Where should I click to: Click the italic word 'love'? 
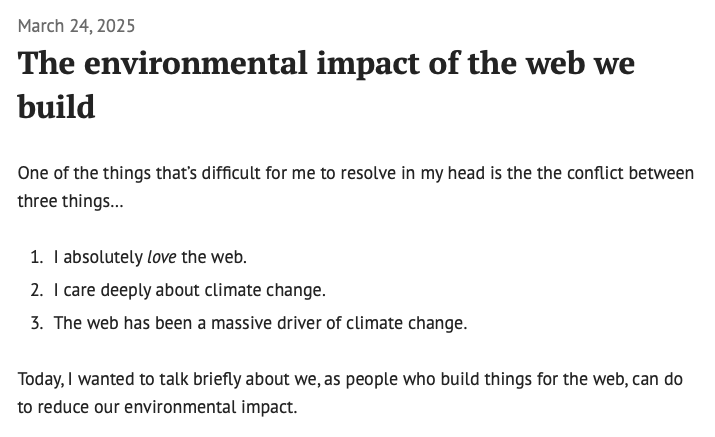click(x=161, y=257)
